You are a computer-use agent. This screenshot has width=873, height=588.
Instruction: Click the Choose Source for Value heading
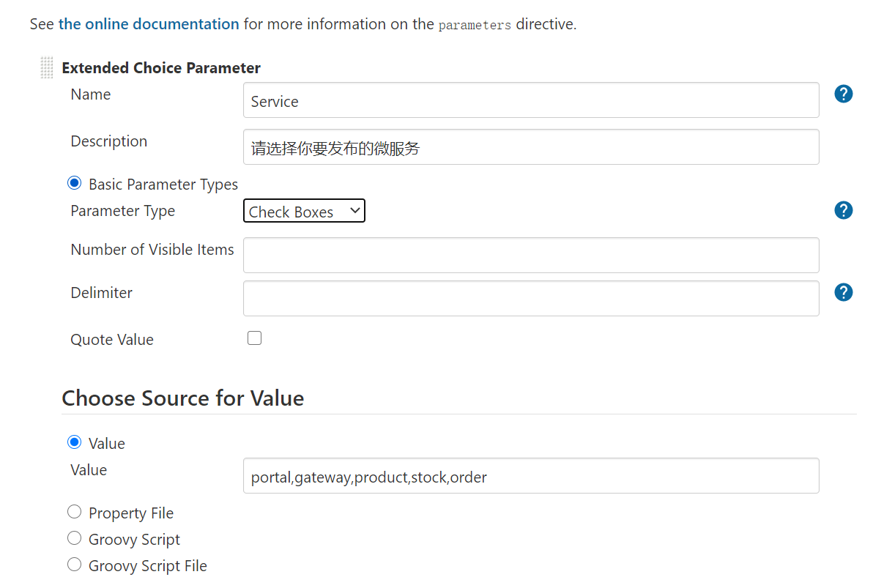182,398
